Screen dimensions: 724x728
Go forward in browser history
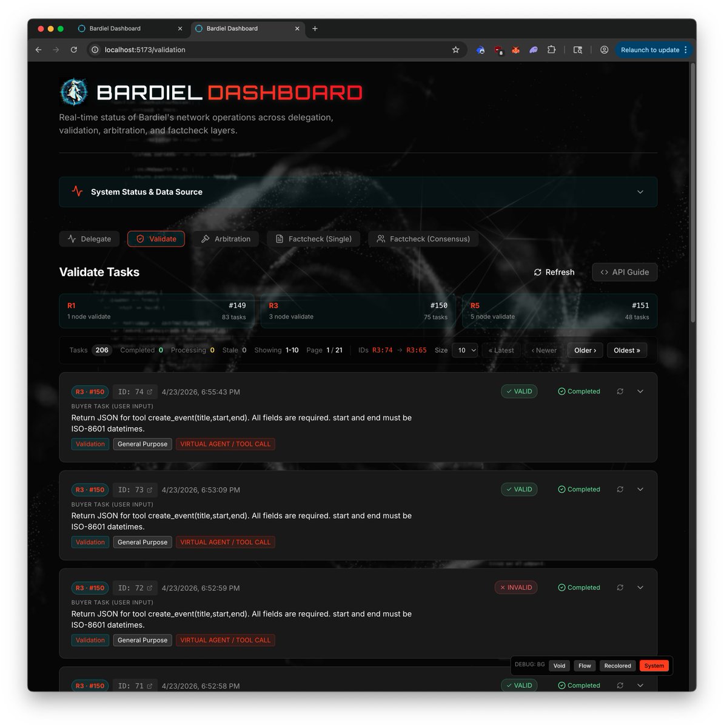[56, 50]
